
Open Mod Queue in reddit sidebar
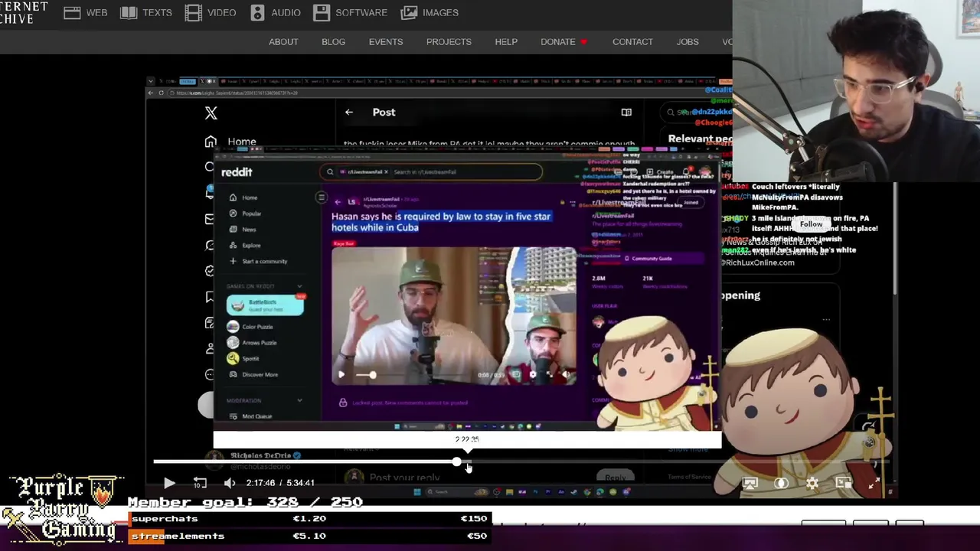click(x=250, y=416)
